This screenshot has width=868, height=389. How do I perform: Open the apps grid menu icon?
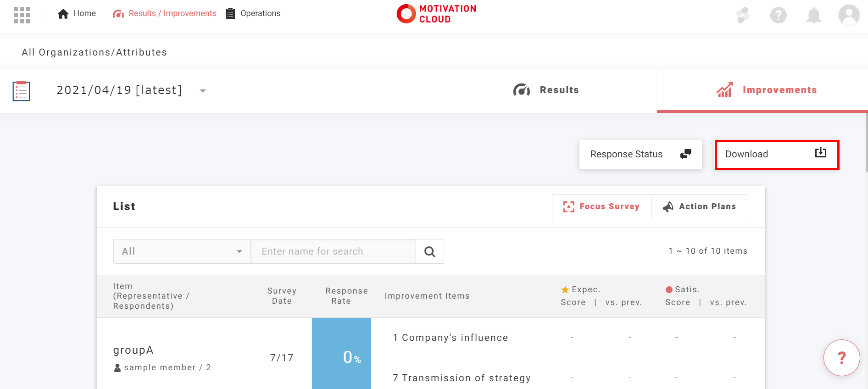pos(22,15)
